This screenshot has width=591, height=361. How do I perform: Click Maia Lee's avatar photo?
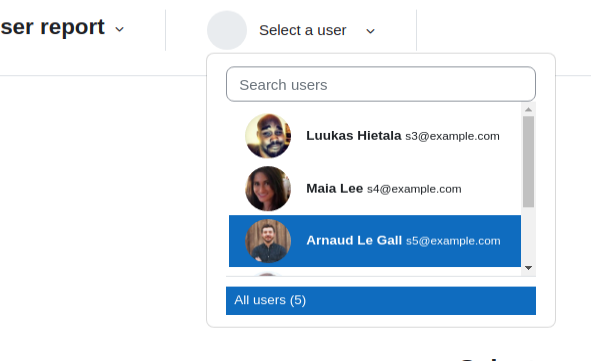point(268,188)
